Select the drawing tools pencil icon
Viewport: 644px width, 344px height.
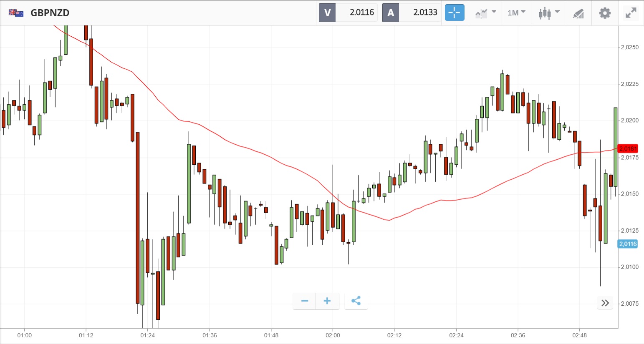[578, 13]
